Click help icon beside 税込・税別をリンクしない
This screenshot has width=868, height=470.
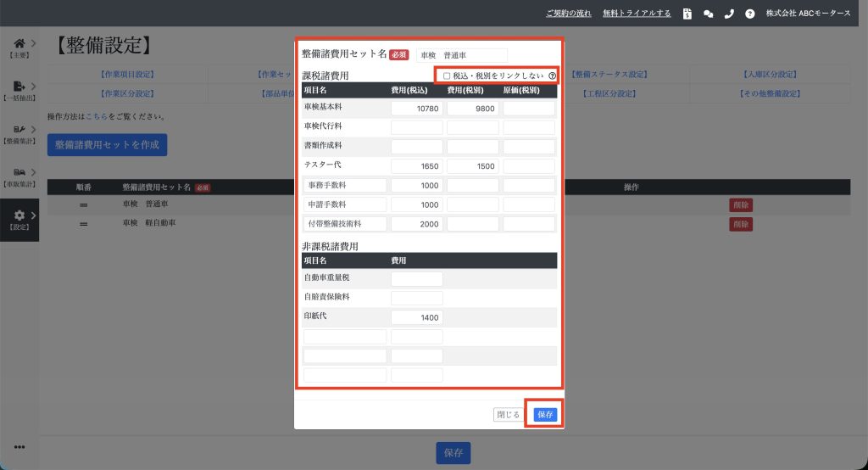[x=552, y=76]
